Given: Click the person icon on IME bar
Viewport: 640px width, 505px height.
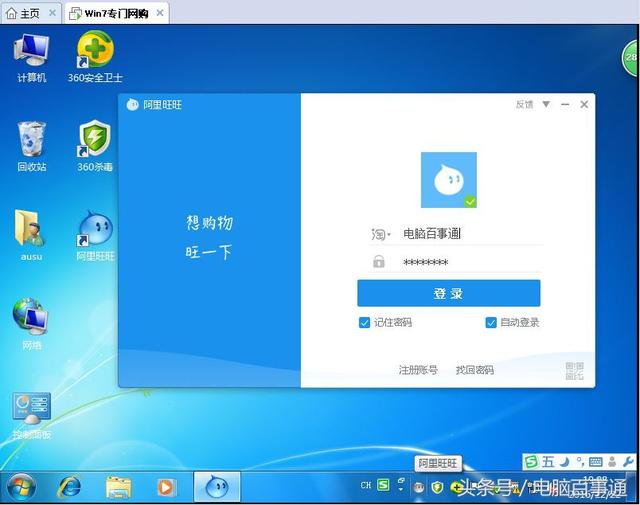Looking at the screenshot, I should 612,462.
